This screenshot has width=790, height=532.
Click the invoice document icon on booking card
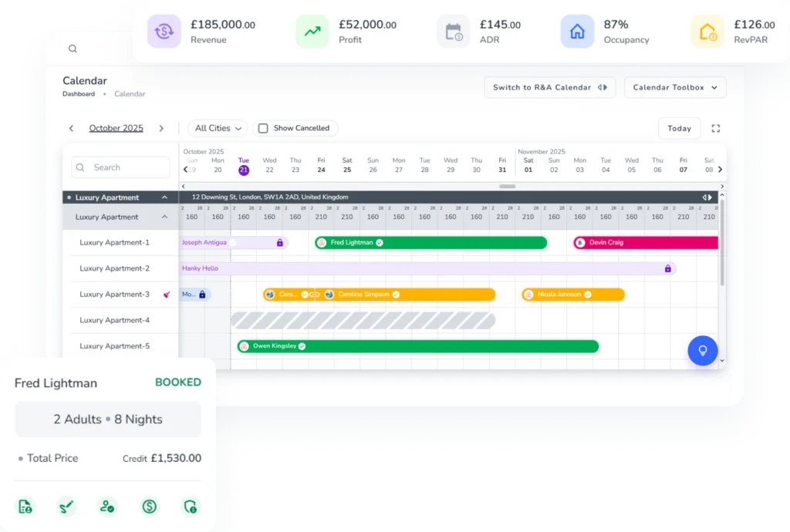click(25, 507)
